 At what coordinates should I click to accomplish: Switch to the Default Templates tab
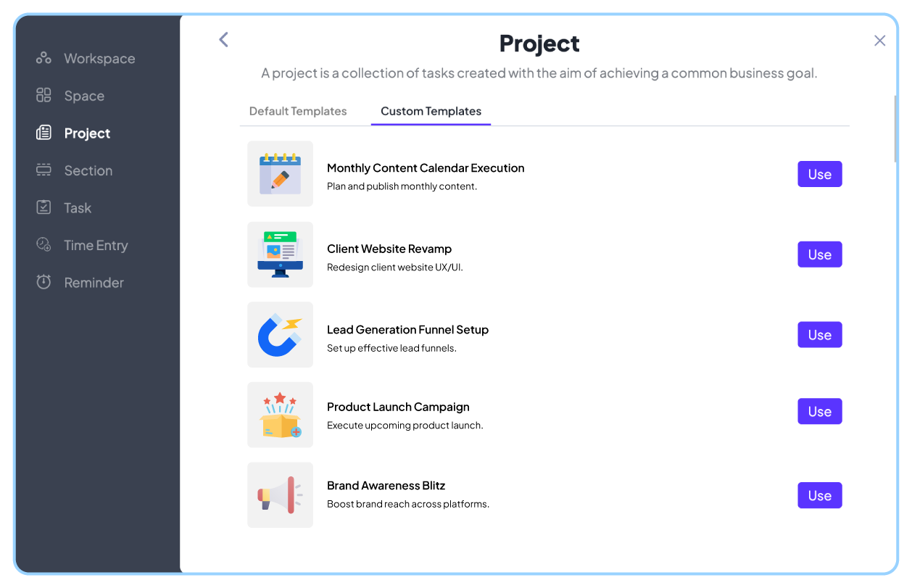pos(298,111)
